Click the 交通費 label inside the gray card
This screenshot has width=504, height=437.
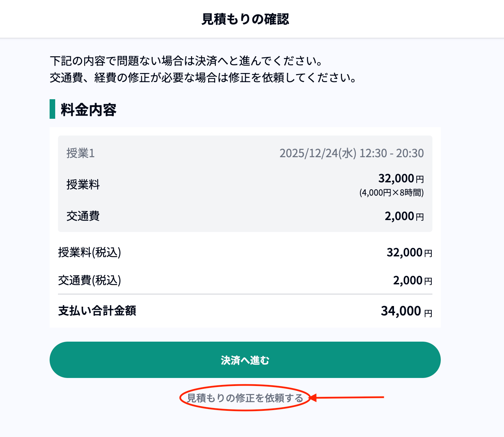point(83,216)
